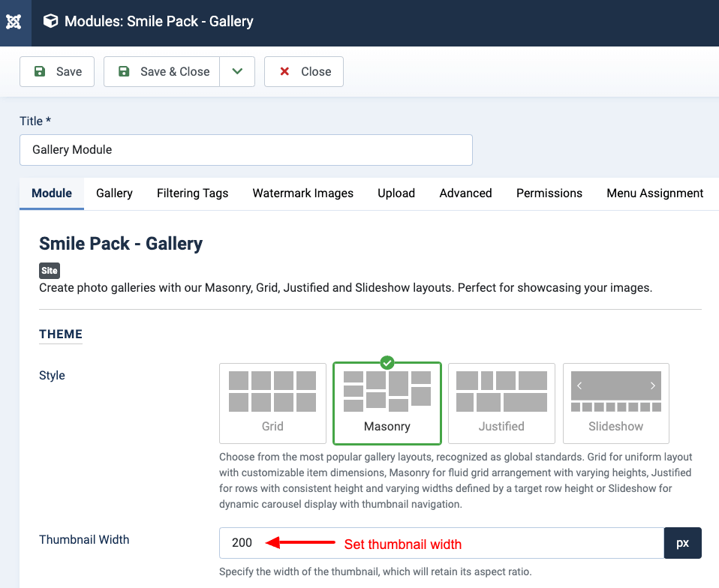Expand the Save & Close dropdown arrow
Image resolution: width=719 pixels, height=588 pixels.
(237, 71)
